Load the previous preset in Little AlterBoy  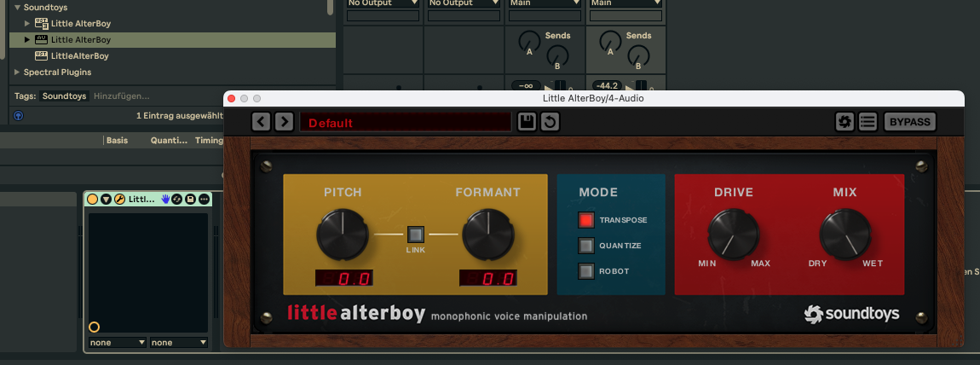click(x=262, y=122)
